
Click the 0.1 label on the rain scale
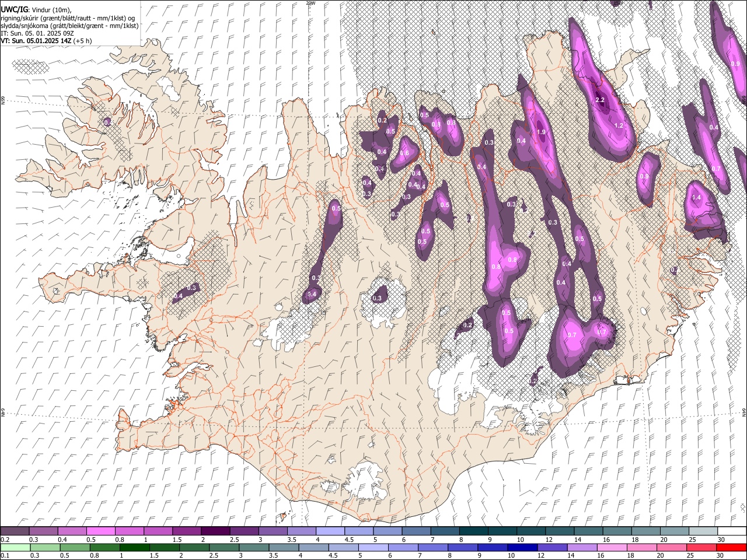(x=5, y=555)
